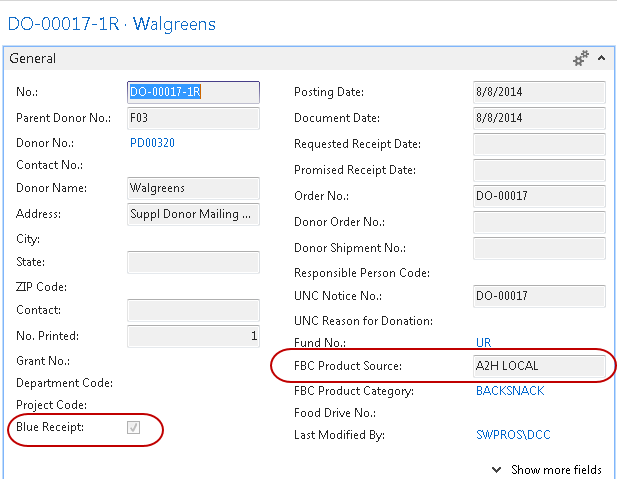
Task: Click the UNC Notice No. field
Action: 539,296
